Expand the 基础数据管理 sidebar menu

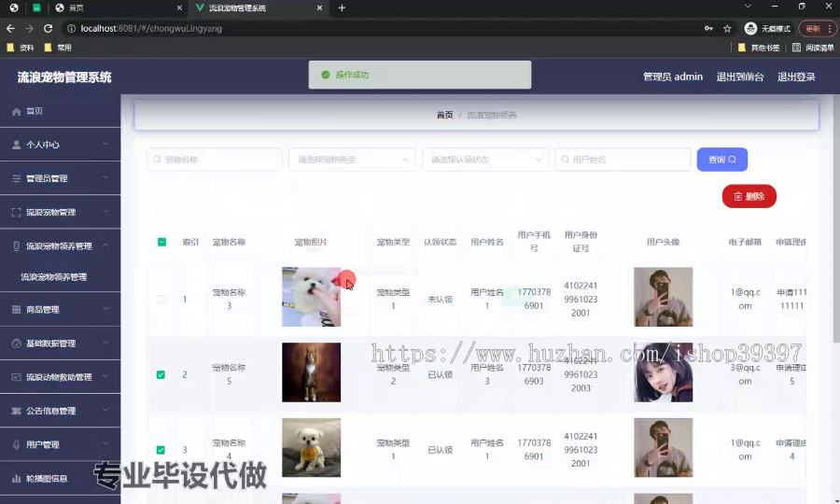[x=60, y=343]
